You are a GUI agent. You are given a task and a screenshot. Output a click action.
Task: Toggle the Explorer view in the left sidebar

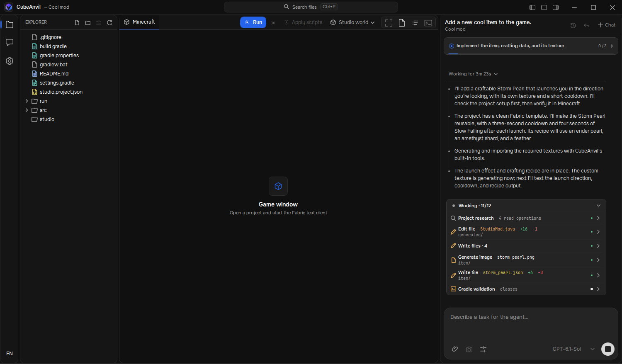tap(10, 25)
